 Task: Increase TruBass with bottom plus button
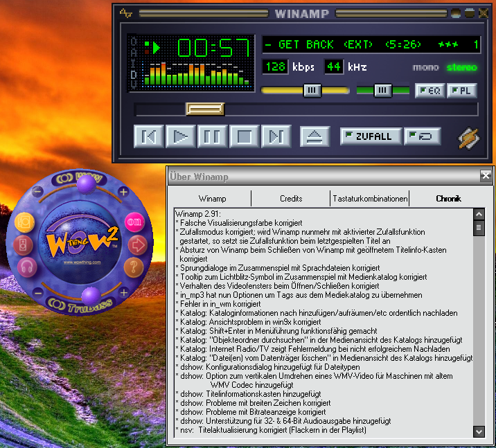pyautogui.click(x=124, y=292)
